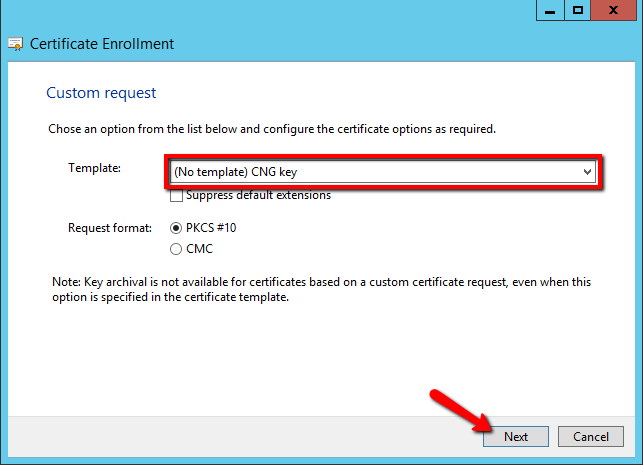
Task: Cancel the certificate request
Action: [591, 437]
